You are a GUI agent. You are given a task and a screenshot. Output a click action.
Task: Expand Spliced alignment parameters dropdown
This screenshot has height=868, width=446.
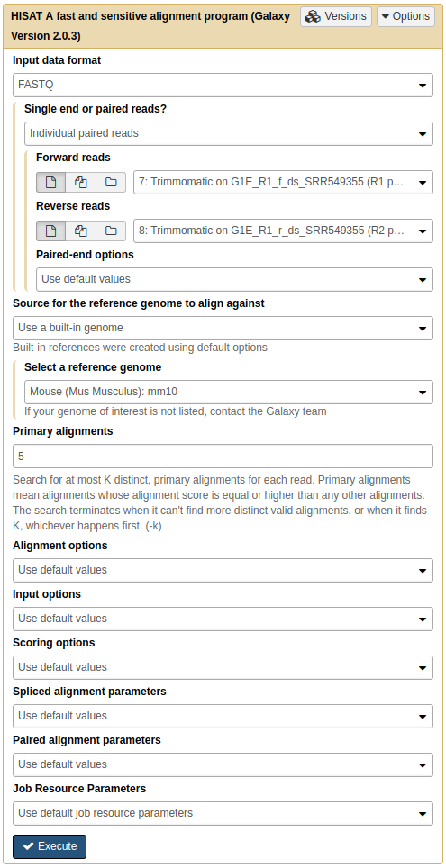(x=223, y=716)
